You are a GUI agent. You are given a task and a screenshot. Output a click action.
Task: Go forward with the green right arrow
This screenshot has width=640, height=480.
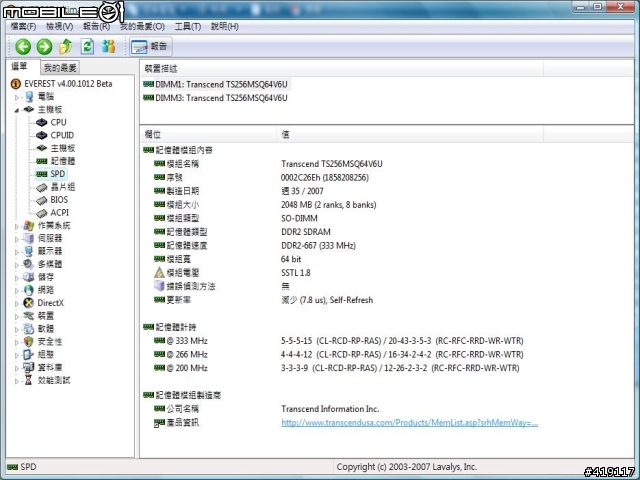click(x=44, y=47)
